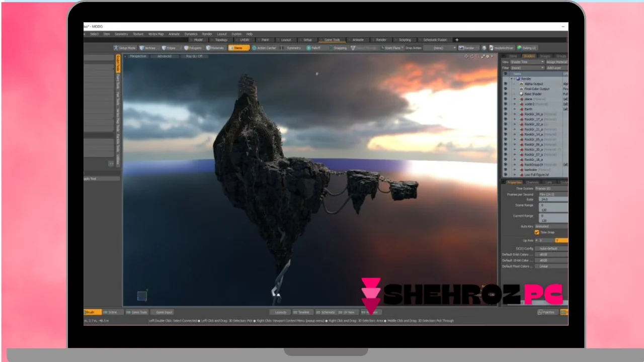The width and height of the screenshot is (644, 362).
Task: Open the Auto Key Animated dropdown
Action: coord(551,227)
